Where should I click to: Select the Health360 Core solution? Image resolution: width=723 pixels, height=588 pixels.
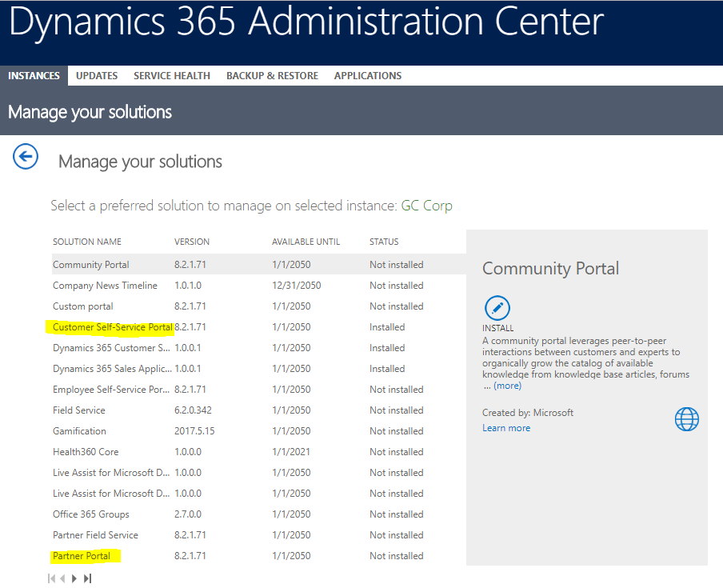click(x=86, y=451)
